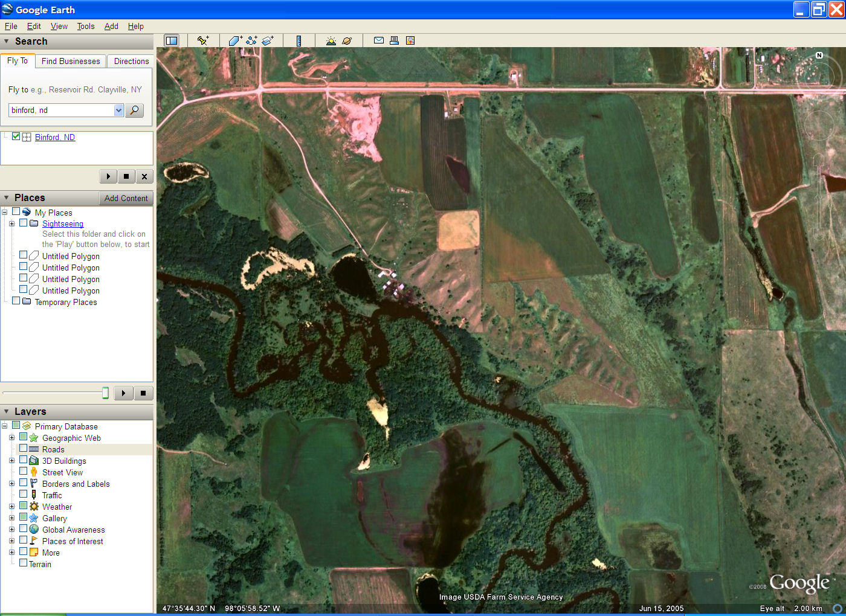Click the Fly To search input field
Image resolution: width=846 pixels, height=616 pixels.
[61, 110]
